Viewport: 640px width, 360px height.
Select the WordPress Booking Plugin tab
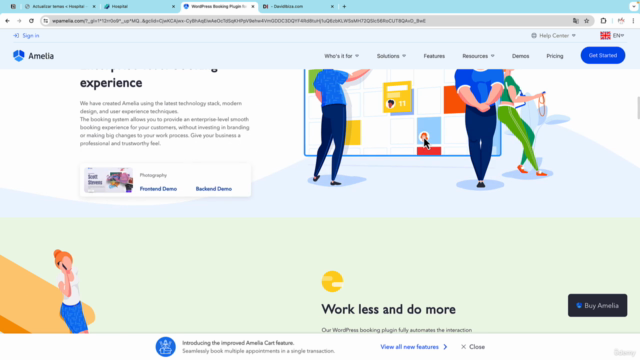coord(219,7)
